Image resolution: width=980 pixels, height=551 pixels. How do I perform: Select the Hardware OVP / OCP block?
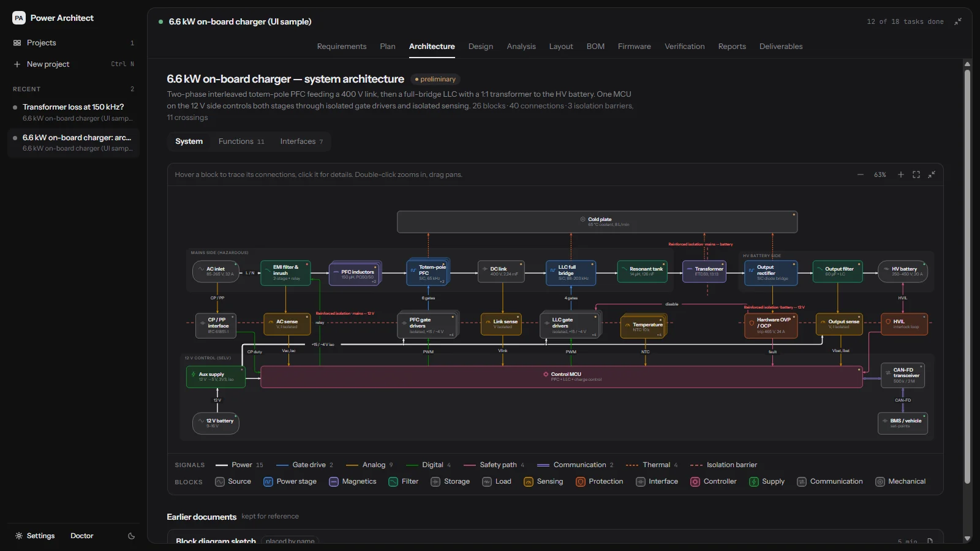click(771, 326)
